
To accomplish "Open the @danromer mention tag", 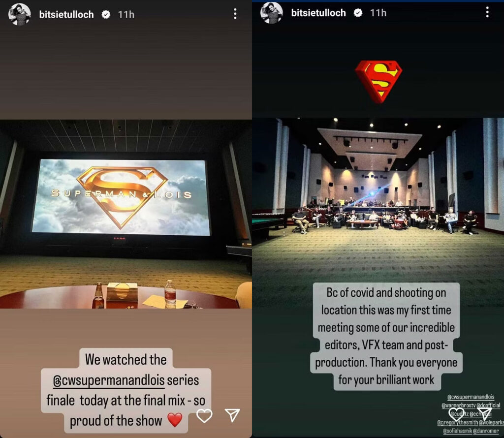I will click(x=486, y=431).
